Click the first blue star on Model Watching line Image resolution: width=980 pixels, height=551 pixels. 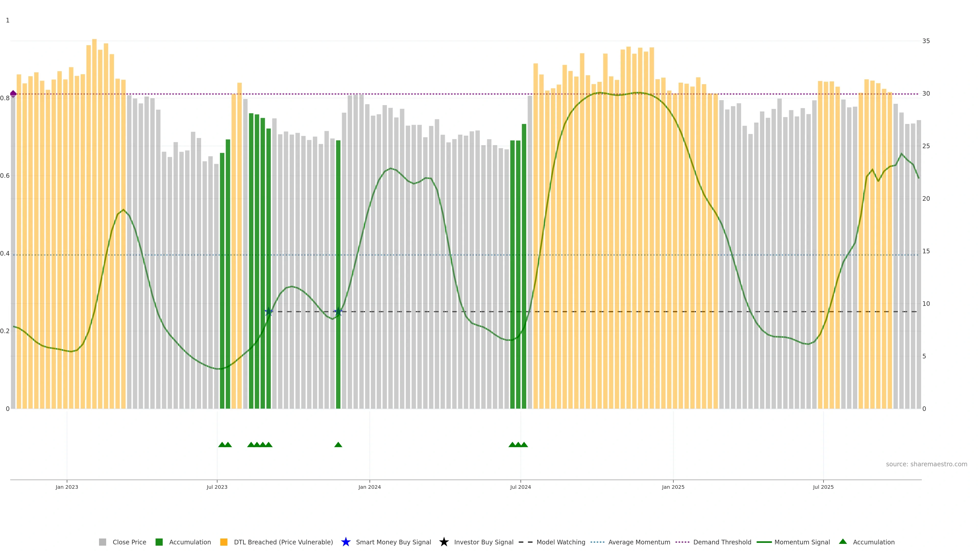(268, 311)
